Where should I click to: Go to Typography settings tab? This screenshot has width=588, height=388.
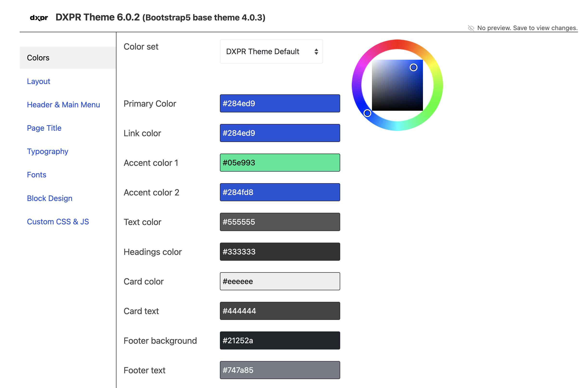click(x=47, y=151)
